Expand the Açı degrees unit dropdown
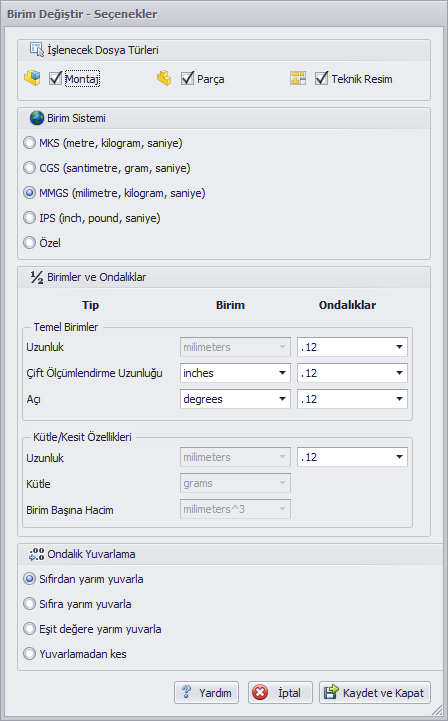Screen dimensions: 448x721 point(235,399)
